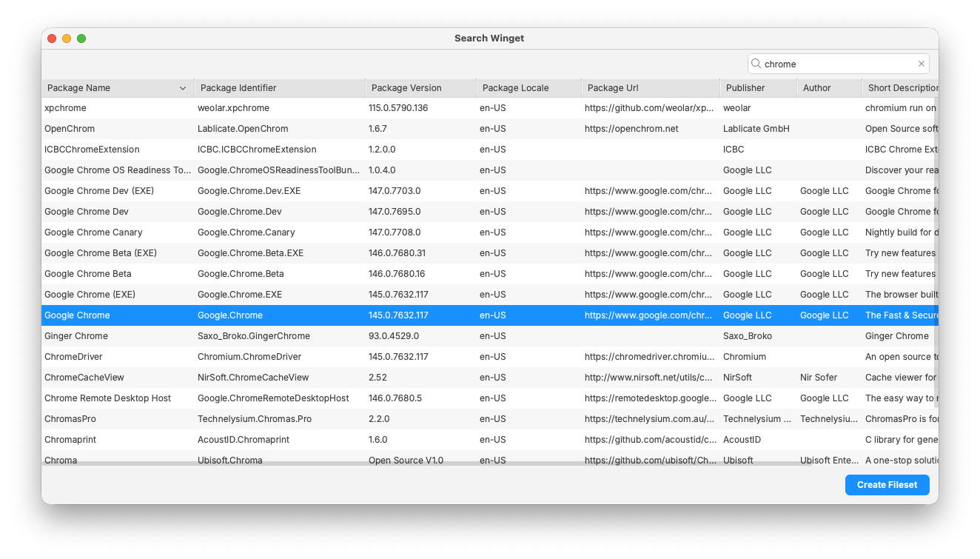Click the Google.Chrome identifier in the highlighted row
Viewport: 980px width, 559px height.
click(x=230, y=315)
